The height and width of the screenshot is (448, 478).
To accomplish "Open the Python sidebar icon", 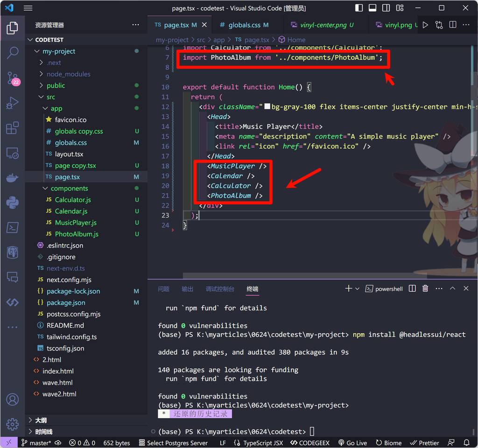I will pos(13,203).
